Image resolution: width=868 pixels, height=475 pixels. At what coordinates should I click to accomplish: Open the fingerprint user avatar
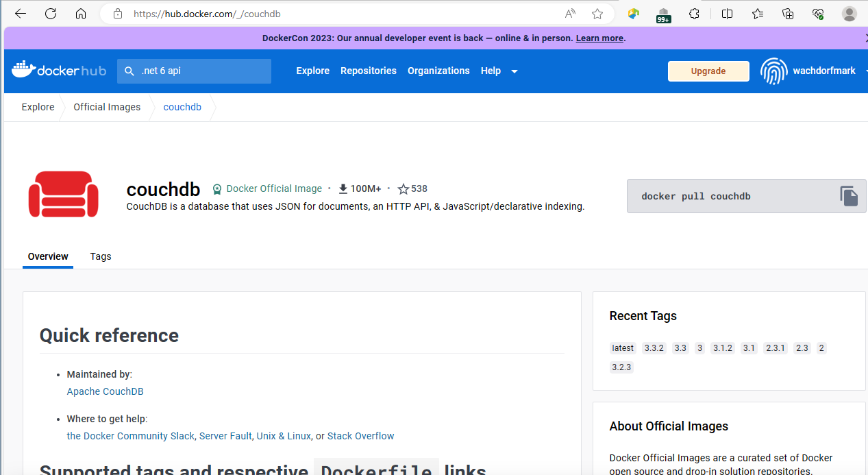coord(774,71)
